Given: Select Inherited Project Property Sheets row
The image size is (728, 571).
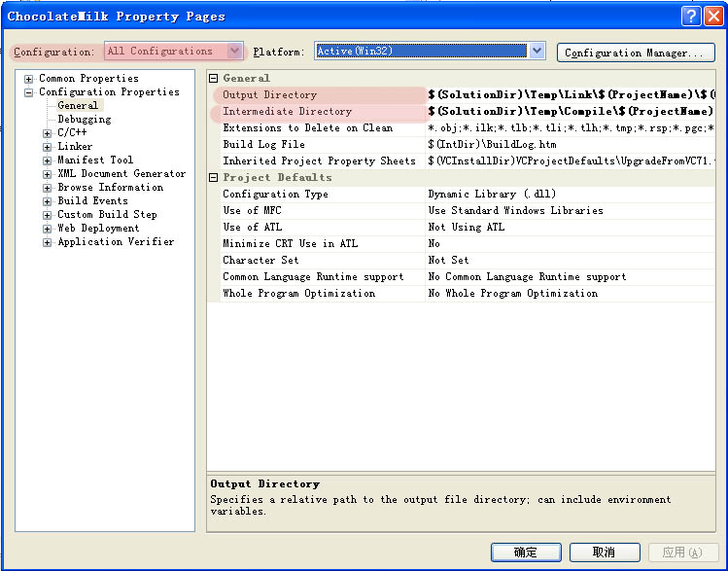Looking at the screenshot, I should (323, 161).
